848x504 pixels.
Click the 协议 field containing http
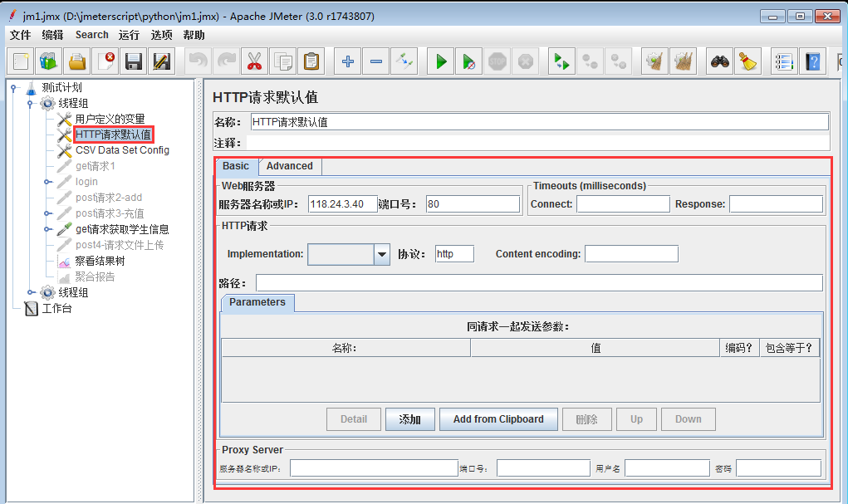(x=454, y=254)
